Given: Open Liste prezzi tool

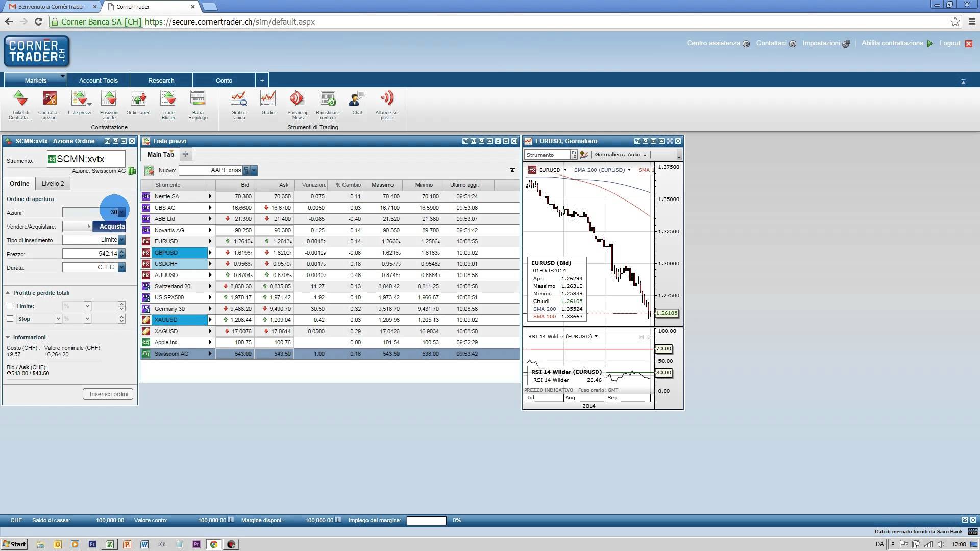Looking at the screenshot, I should (x=79, y=103).
